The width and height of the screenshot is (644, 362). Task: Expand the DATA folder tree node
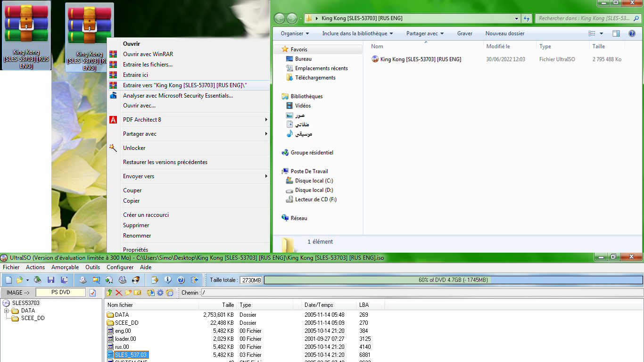[x=7, y=311]
